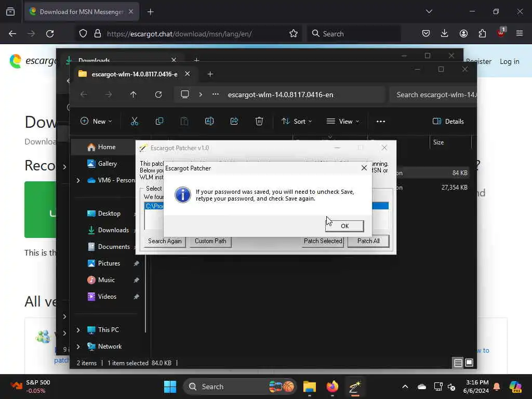Click the This PC monitor icon in address bar

click(x=185, y=95)
